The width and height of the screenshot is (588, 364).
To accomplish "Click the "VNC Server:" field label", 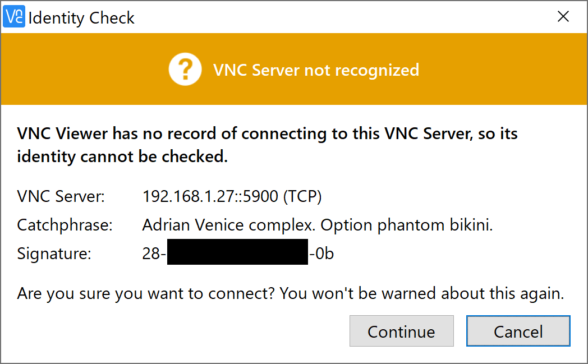I will [61, 197].
